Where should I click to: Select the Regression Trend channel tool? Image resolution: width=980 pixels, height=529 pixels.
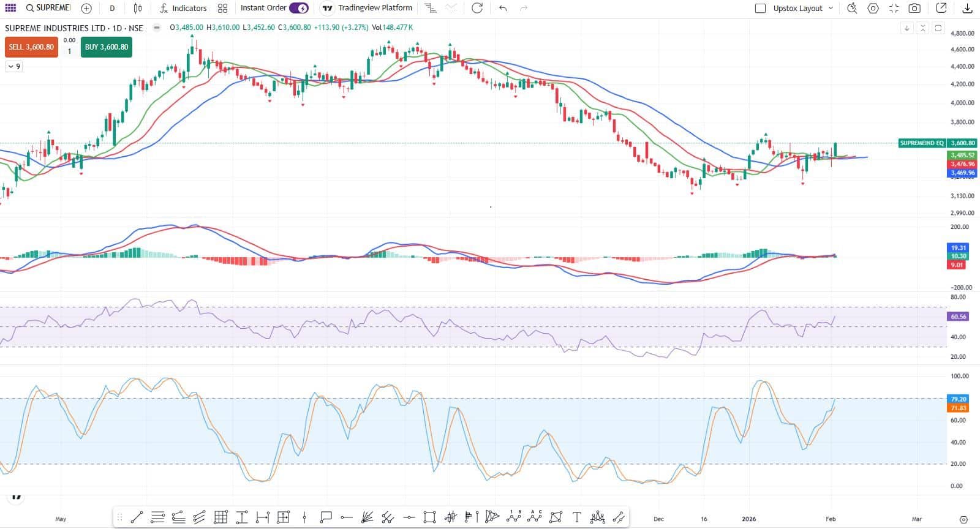(619, 517)
